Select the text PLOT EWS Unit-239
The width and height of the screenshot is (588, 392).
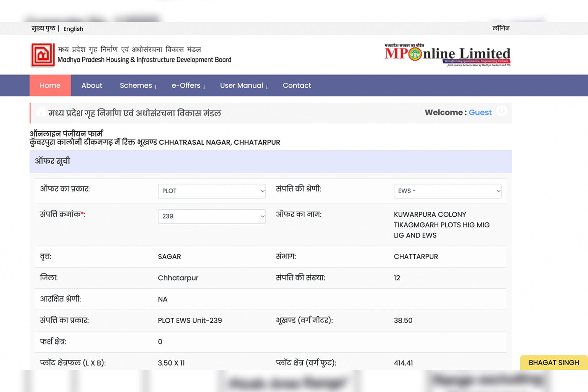[190, 320]
